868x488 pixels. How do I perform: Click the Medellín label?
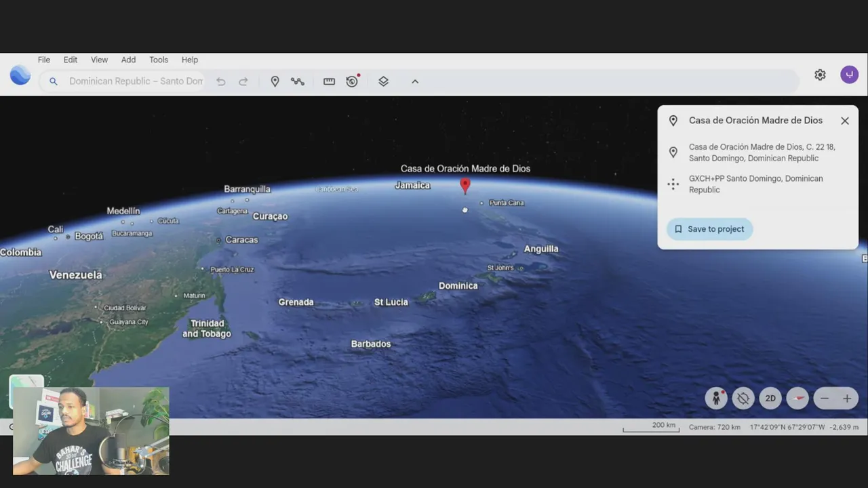tap(123, 211)
